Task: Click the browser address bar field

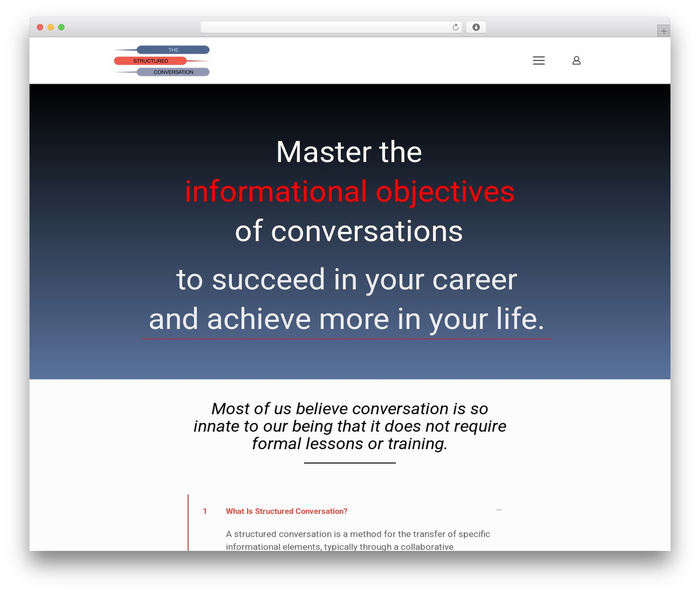Action: coord(331,27)
